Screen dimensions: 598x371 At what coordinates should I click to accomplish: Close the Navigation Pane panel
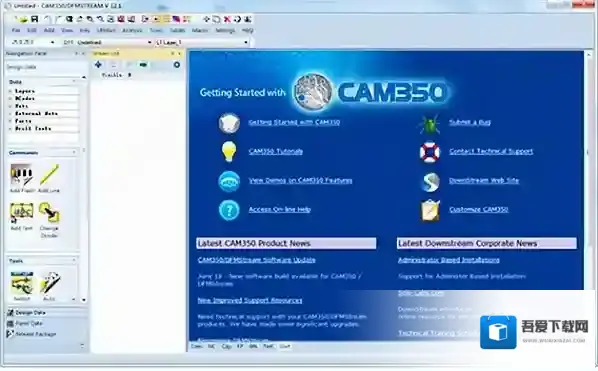click(84, 54)
